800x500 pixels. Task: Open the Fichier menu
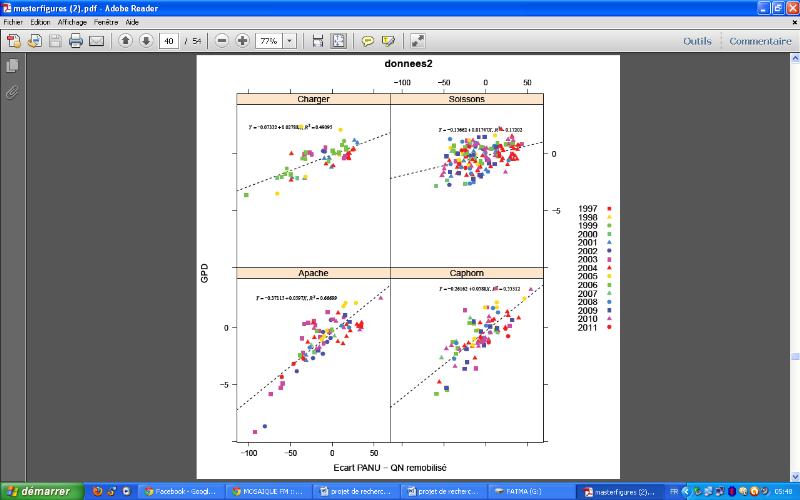(13, 21)
